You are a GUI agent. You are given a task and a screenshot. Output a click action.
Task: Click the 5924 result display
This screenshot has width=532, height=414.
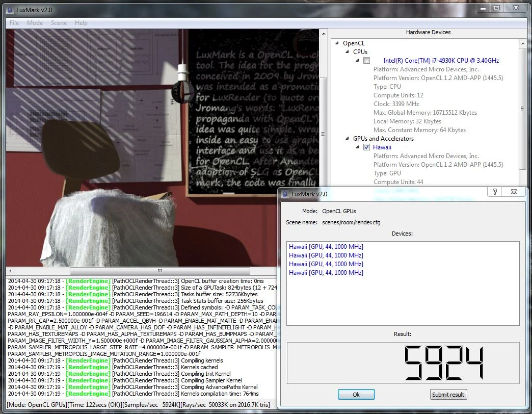click(x=403, y=363)
